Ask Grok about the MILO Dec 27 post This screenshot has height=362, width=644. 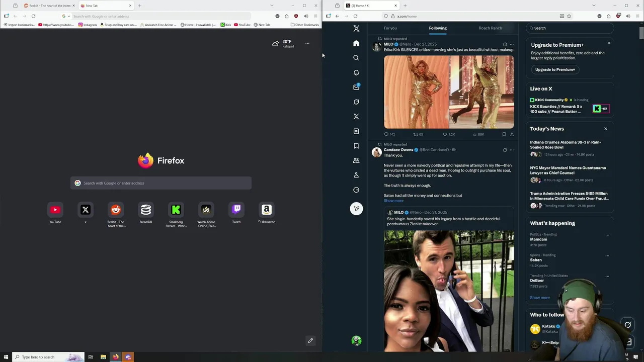point(505,44)
